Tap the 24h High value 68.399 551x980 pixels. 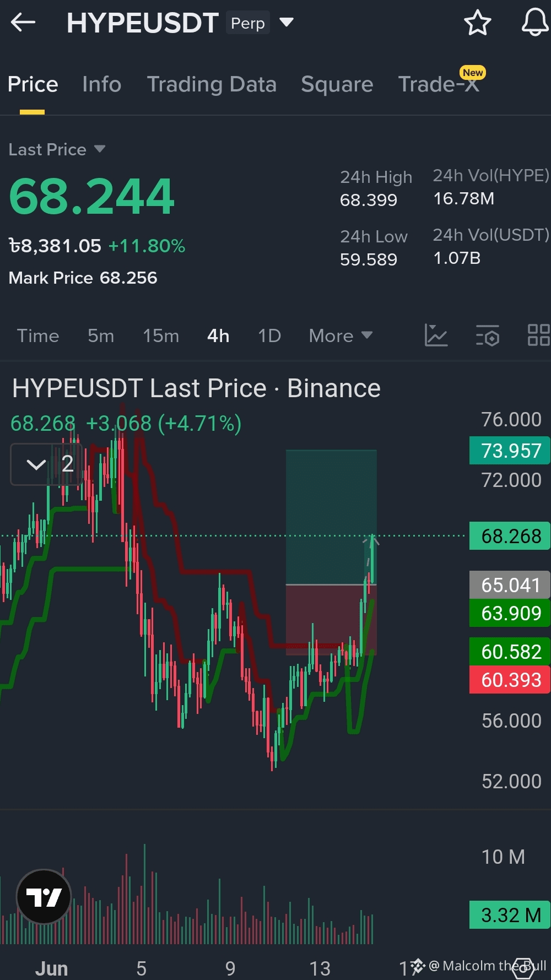[x=369, y=200]
